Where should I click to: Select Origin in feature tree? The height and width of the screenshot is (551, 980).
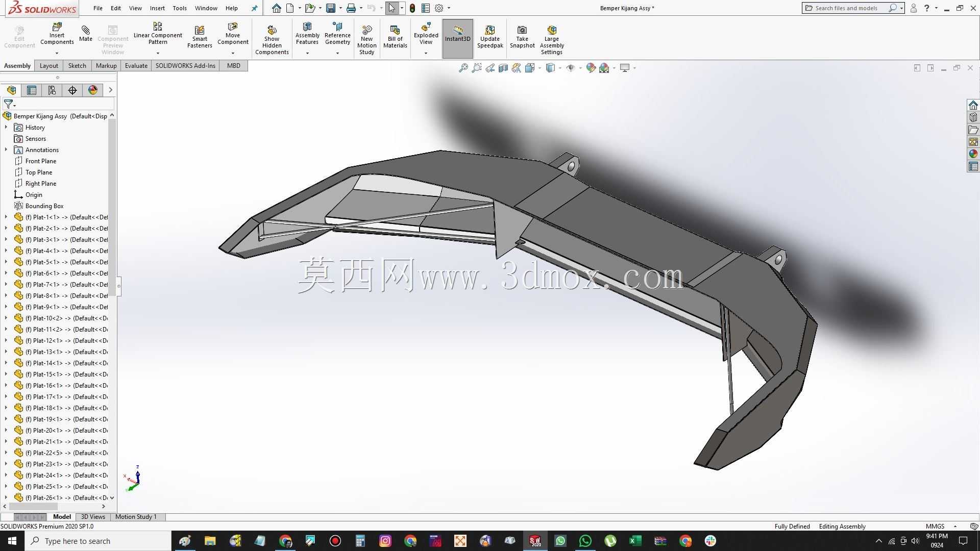click(34, 195)
